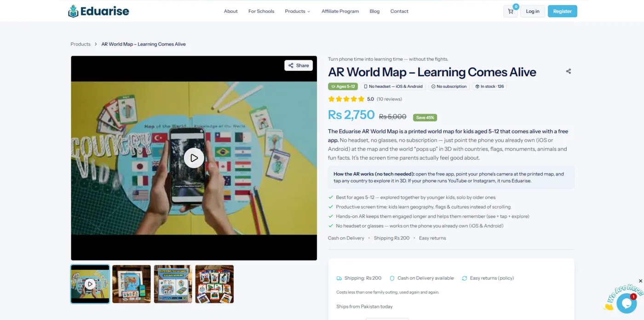
Task: Go to For Schools page
Action: click(x=261, y=12)
